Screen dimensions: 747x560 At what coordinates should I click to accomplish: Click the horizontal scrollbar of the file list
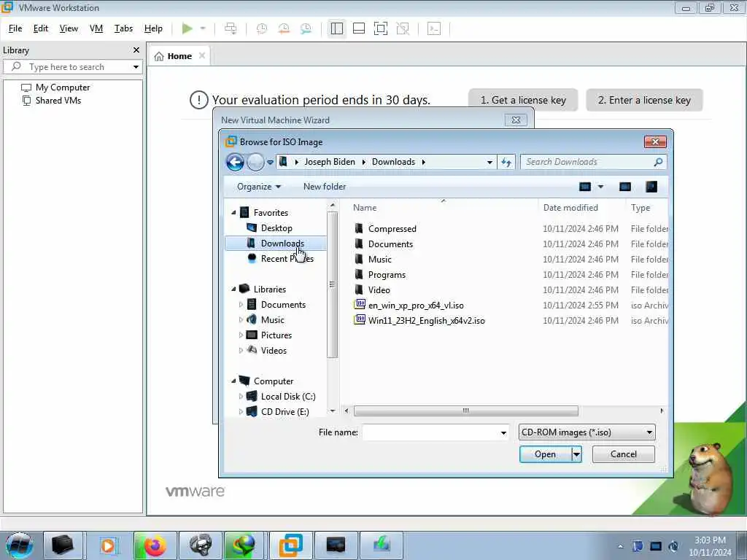point(465,411)
